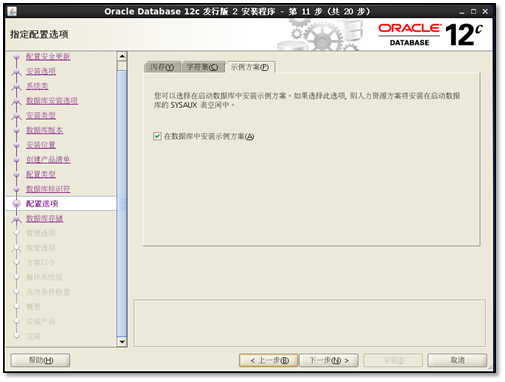Go back with 上一步 button

(x=269, y=360)
